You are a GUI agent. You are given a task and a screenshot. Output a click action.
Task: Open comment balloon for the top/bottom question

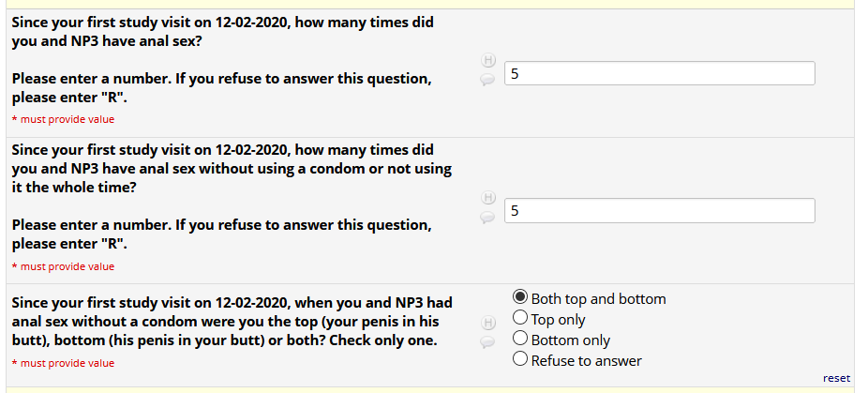click(x=487, y=342)
